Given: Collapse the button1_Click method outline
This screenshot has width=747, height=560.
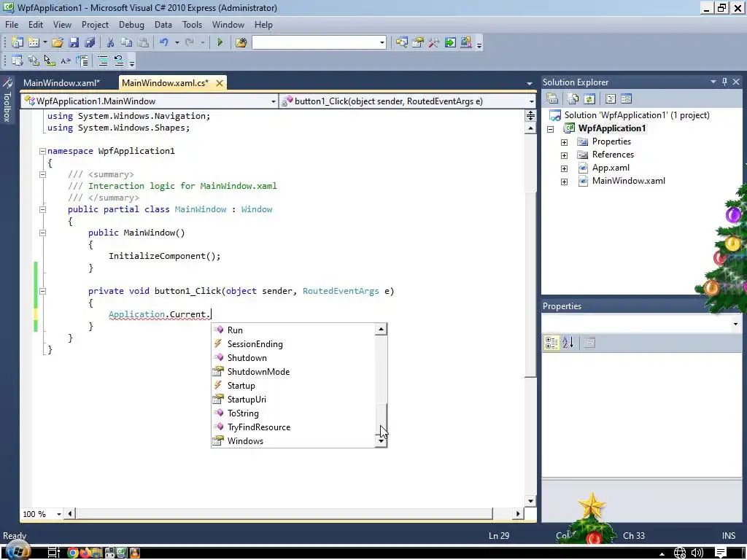Looking at the screenshot, I should click(x=42, y=291).
